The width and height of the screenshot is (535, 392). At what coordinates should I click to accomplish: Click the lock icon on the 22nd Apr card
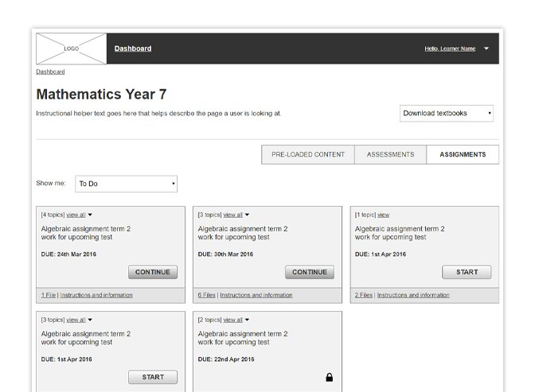pyautogui.click(x=330, y=377)
